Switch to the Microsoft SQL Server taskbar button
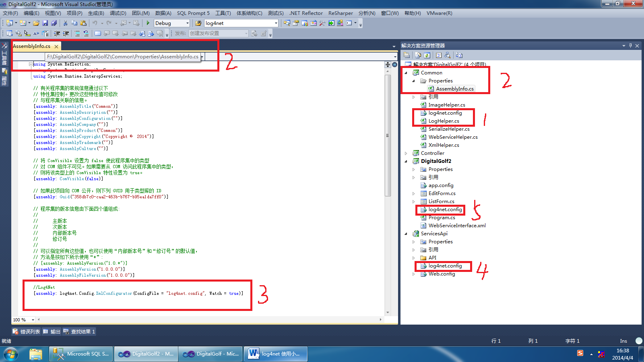 [x=81, y=354]
